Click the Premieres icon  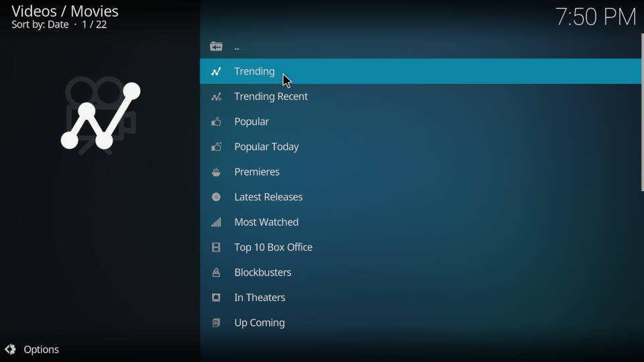click(216, 172)
